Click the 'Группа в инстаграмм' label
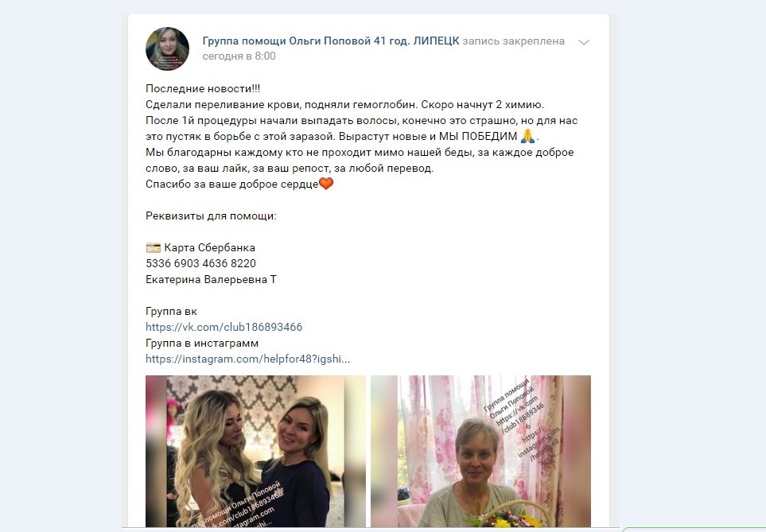The image size is (766, 532). click(202, 344)
